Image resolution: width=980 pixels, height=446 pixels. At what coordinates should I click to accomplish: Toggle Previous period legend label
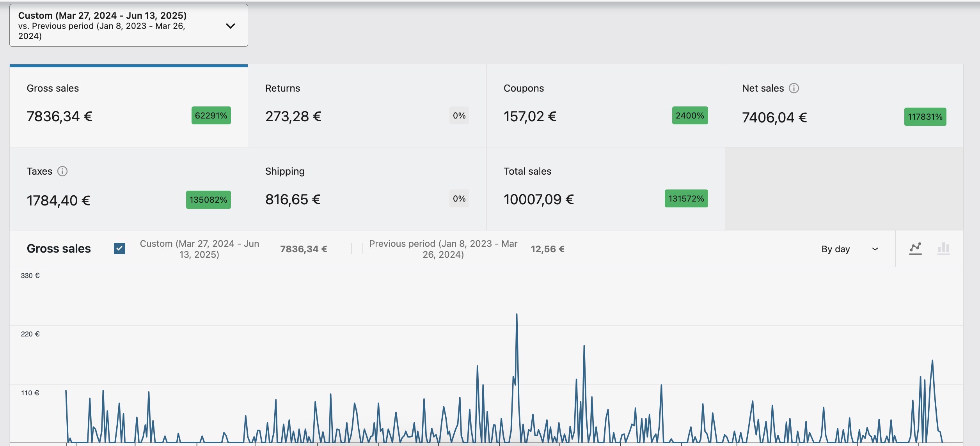pos(443,249)
